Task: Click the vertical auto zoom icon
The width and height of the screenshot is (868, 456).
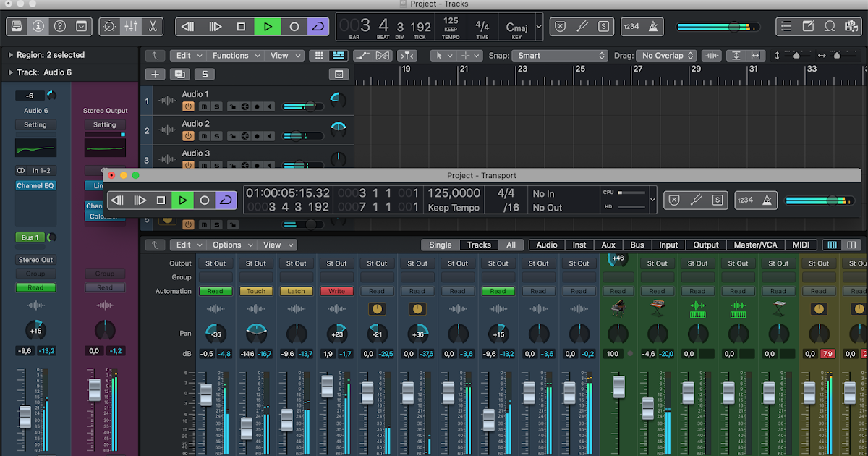Action: pyautogui.click(x=736, y=56)
